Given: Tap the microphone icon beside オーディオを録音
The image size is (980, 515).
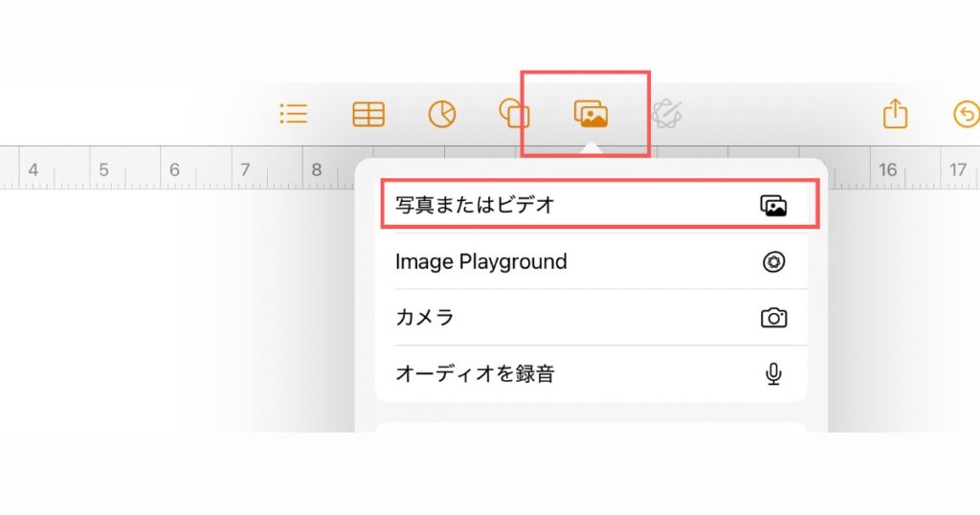Looking at the screenshot, I should coord(773,373).
